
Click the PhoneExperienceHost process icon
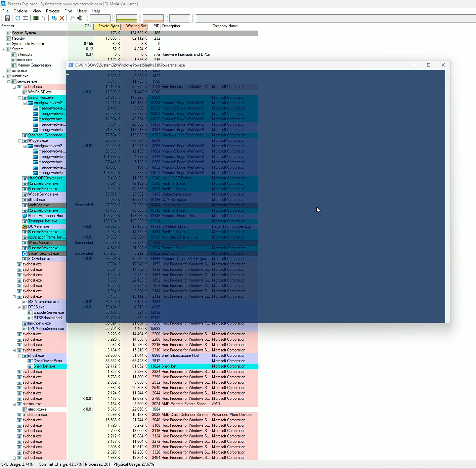tap(25, 216)
